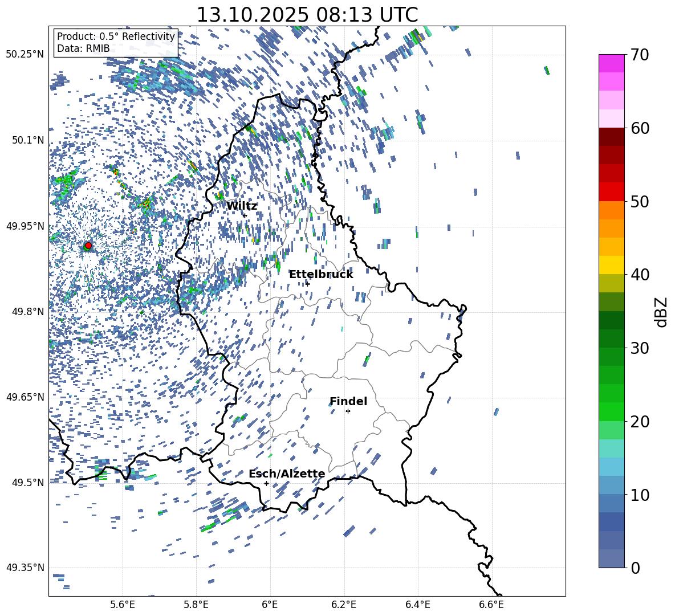The height and width of the screenshot is (616, 675).
Task: Click the 6.4°E longitude label
Action: pyautogui.click(x=417, y=605)
